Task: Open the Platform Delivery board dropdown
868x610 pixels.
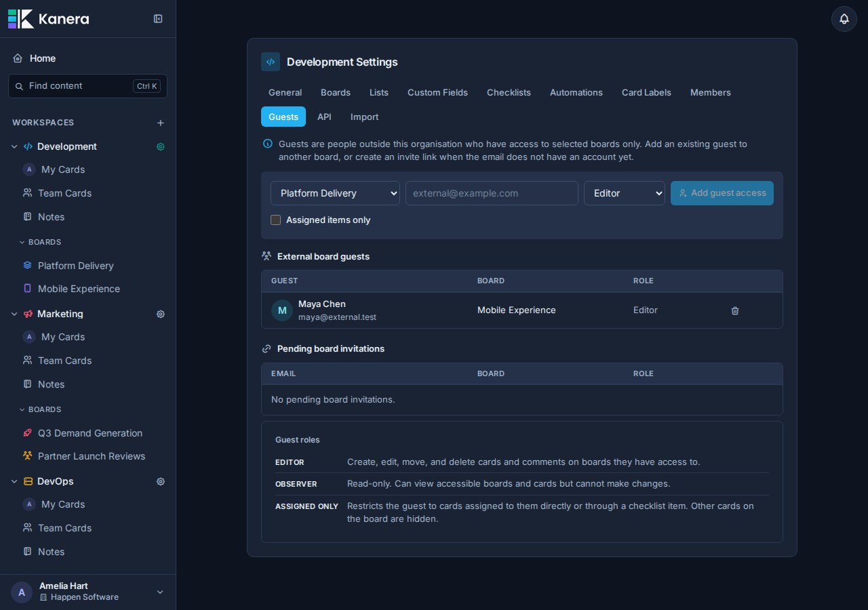Action: [x=335, y=193]
